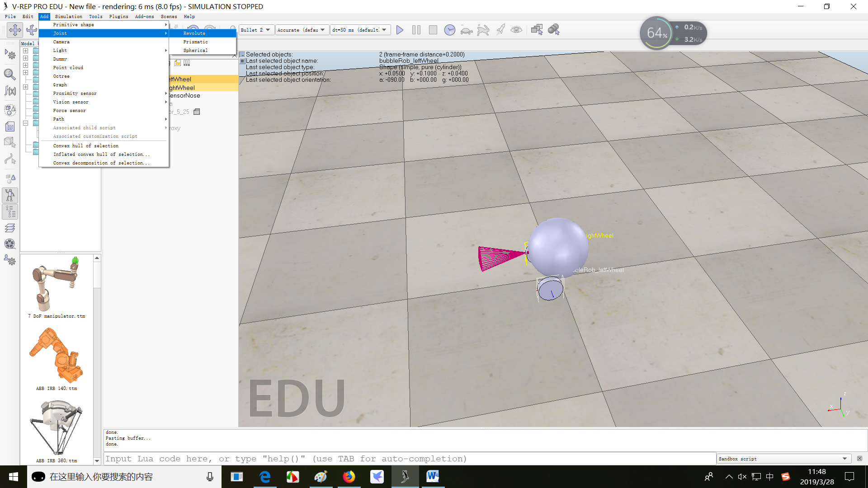Open the dt=50 ms time step dropdown
The width and height of the screenshot is (868, 488).
359,30
